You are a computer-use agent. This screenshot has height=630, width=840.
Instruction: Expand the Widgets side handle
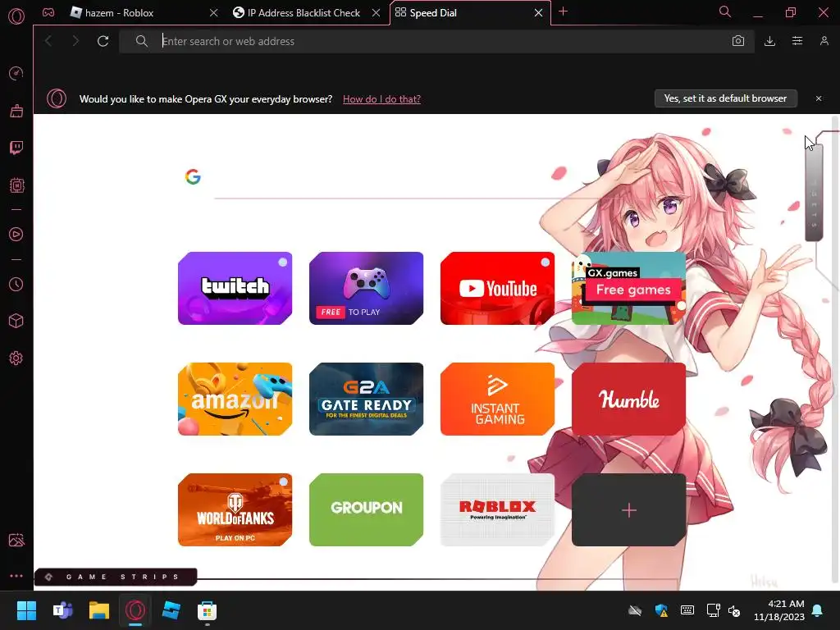pyautogui.click(x=814, y=193)
